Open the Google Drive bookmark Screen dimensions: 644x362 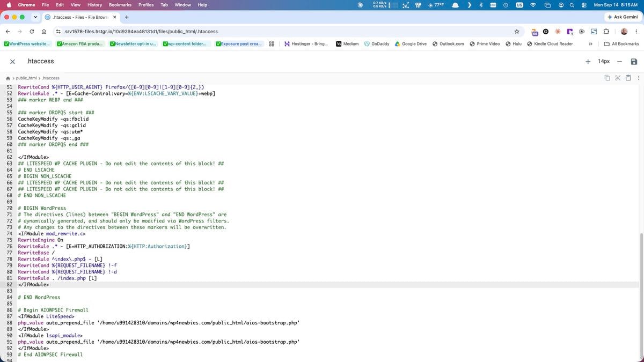tap(411, 43)
